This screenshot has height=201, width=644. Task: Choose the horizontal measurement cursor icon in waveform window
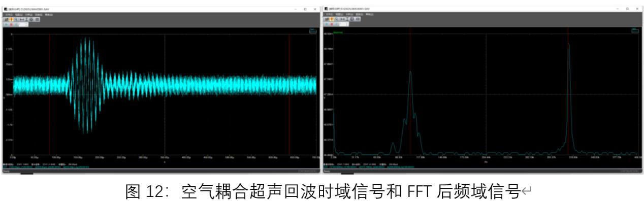(x=22, y=19)
